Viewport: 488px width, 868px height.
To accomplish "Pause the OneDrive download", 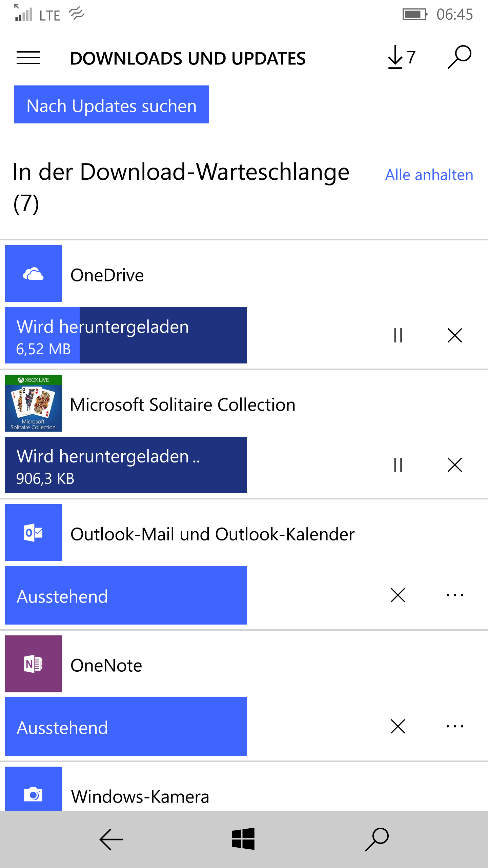I will 398,335.
